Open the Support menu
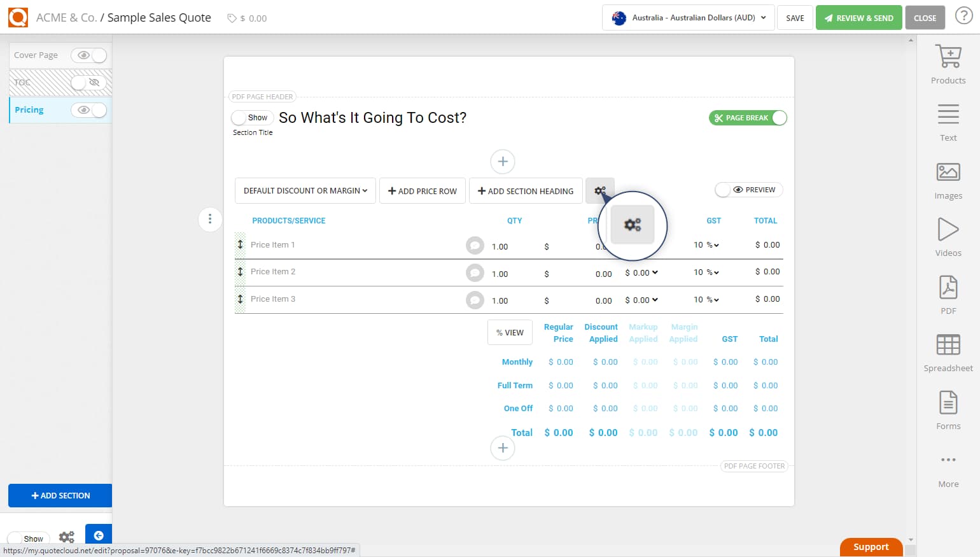 click(871, 546)
